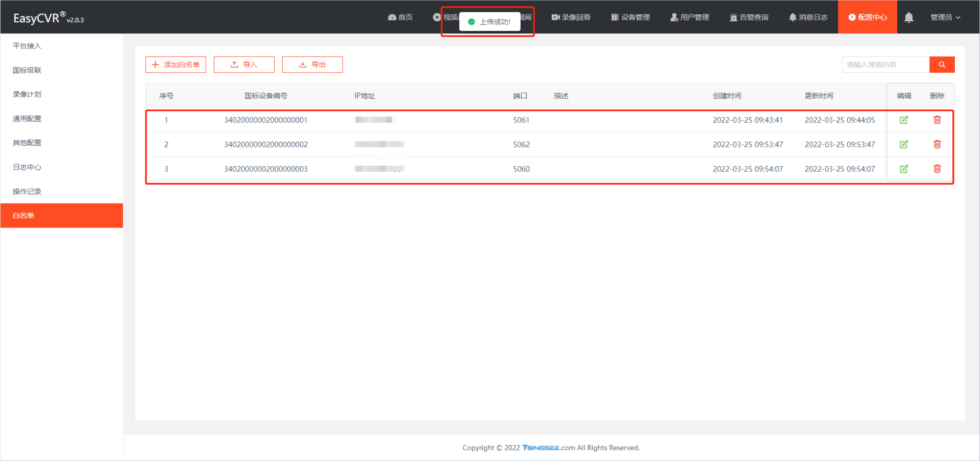Select 平台接入 in the left sidebar
The height and width of the screenshot is (461, 980).
pos(27,46)
